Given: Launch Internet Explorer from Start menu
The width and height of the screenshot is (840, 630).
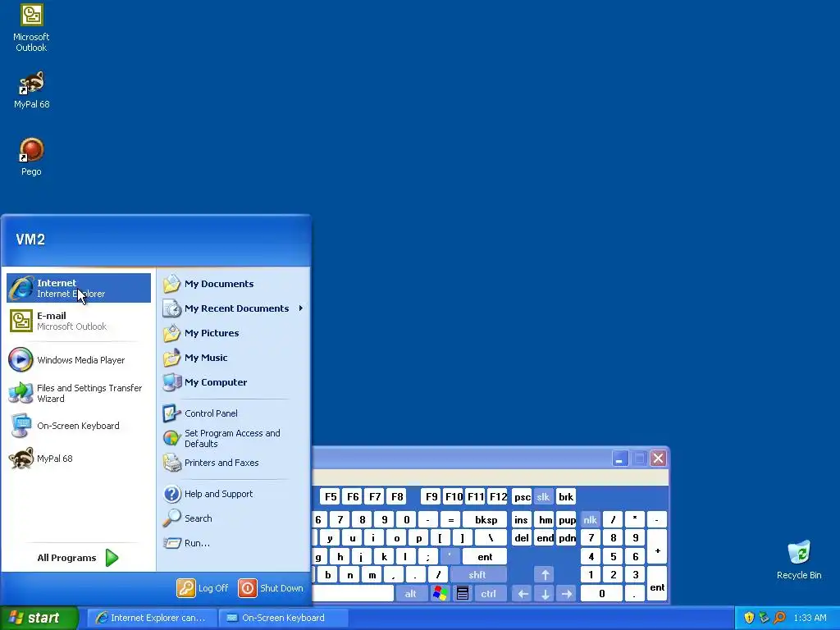Looking at the screenshot, I should coord(79,288).
